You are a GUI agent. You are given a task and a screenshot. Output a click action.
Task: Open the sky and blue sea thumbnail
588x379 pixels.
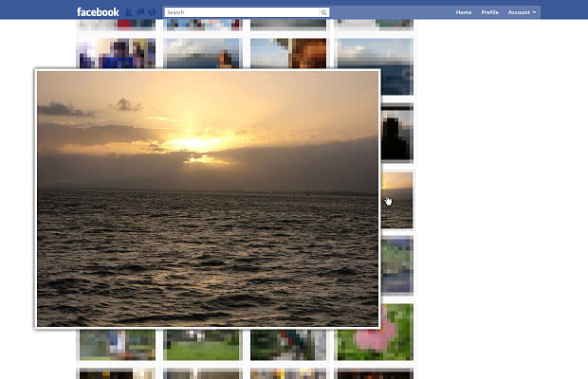pyautogui.click(x=376, y=66)
